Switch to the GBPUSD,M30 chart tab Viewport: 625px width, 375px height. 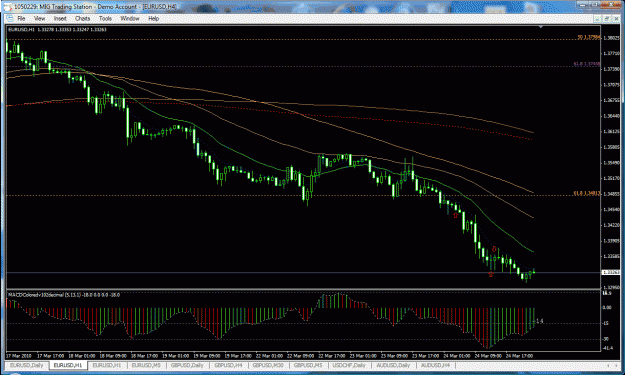click(x=268, y=365)
